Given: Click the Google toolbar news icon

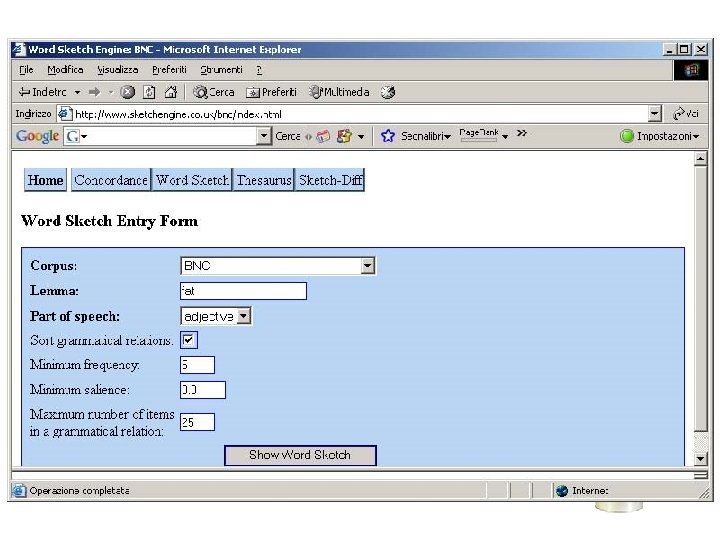Looking at the screenshot, I should point(323,136).
